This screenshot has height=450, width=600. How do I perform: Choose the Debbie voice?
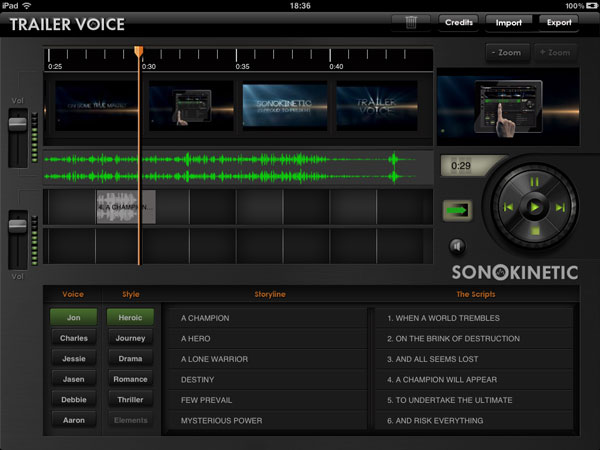(73, 399)
